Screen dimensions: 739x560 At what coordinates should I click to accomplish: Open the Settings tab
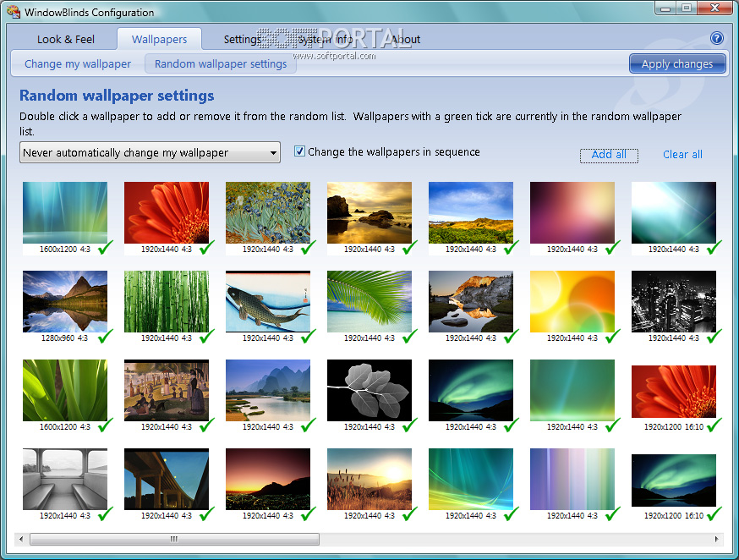(x=243, y=39)
